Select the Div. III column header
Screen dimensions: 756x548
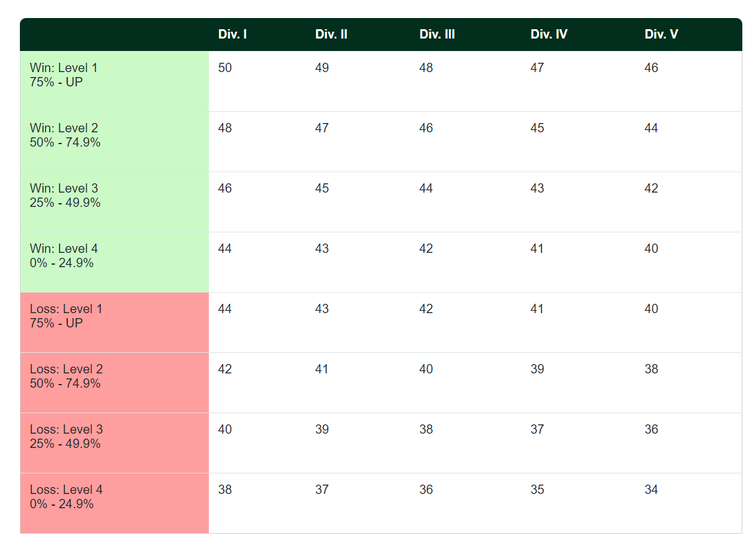coord(437,35)
